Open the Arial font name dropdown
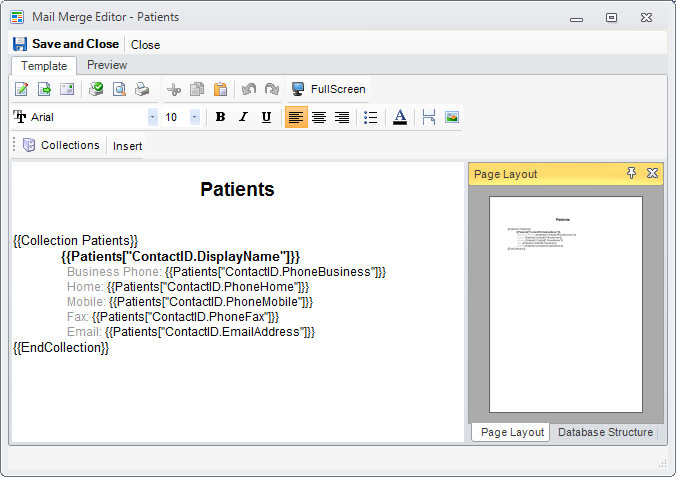 coord(152,117)
